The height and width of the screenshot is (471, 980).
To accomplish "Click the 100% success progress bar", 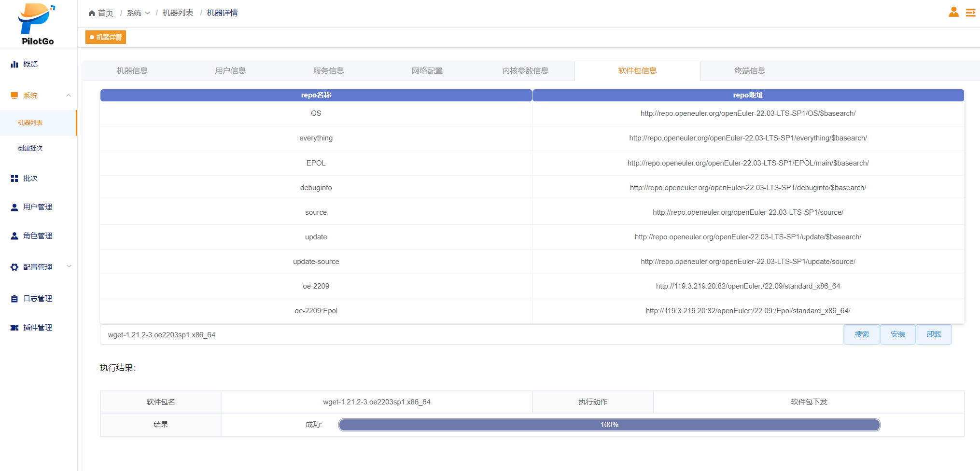I will 609,425.
